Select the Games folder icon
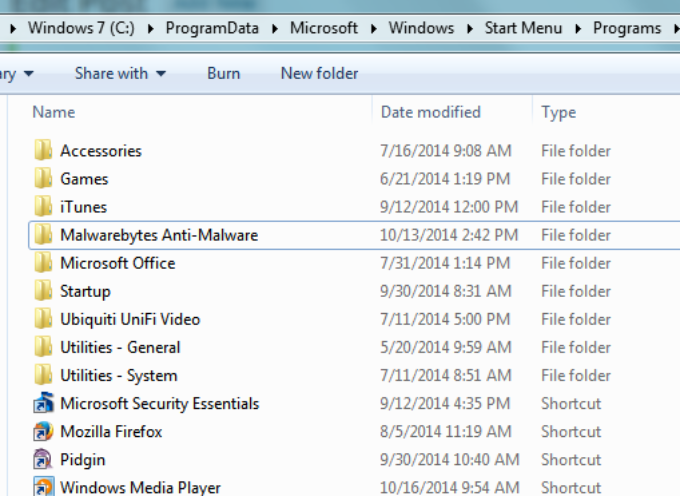Screen dimensions: 680x496 click(43, 178)
